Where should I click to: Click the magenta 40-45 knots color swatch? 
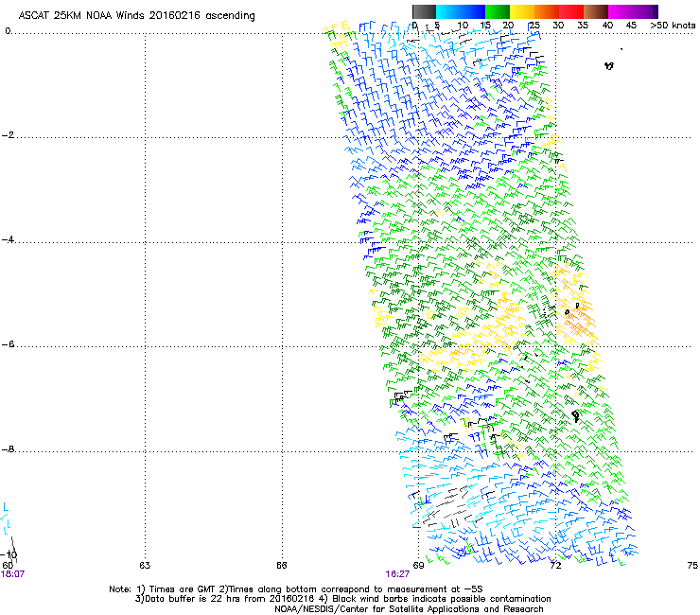621,11
